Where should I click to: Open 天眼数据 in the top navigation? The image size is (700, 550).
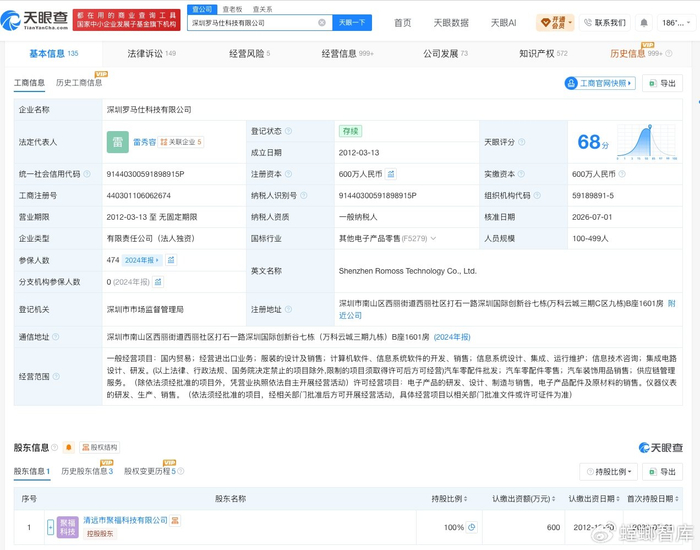[451, 22]
